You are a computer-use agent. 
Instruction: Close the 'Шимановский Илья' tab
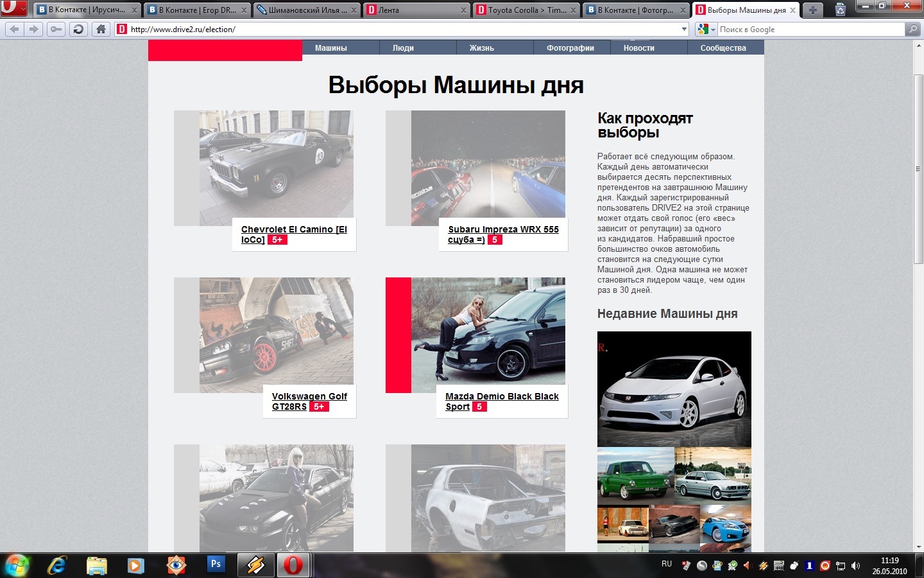[x=354, y=10]
